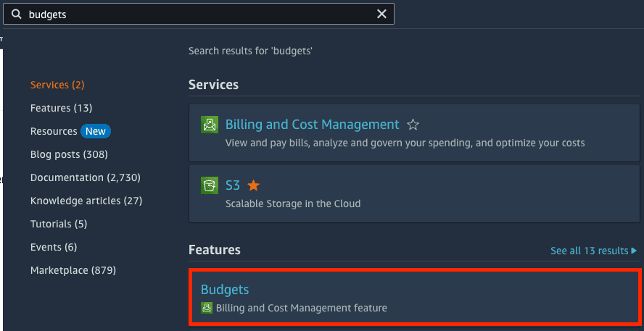This screenshot has width=644, height=331.
Task: Open Billing and Cost Management service link
Action: click(312, 125)
